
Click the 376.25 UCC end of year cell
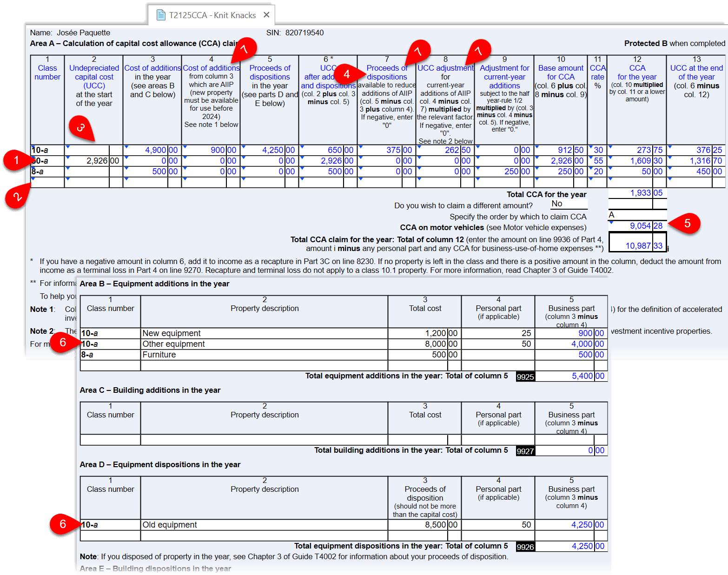click(x=696, y=150)
